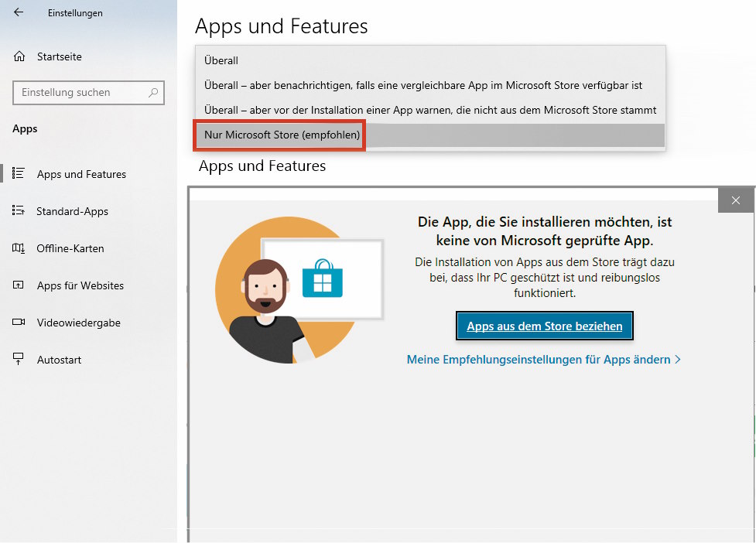Screen dimensions: 756x543
Task: Click the Microsoft Store bag illustration
Action: point(322,278)
